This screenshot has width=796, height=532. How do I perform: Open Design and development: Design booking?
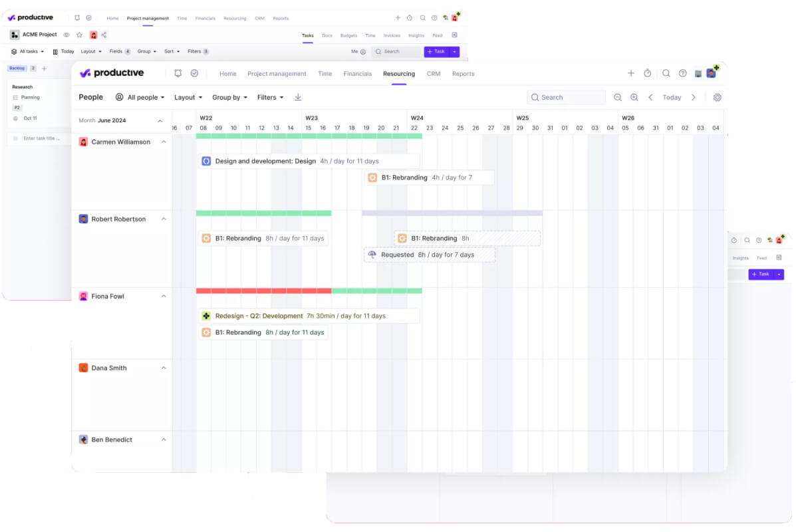[309, 162]
